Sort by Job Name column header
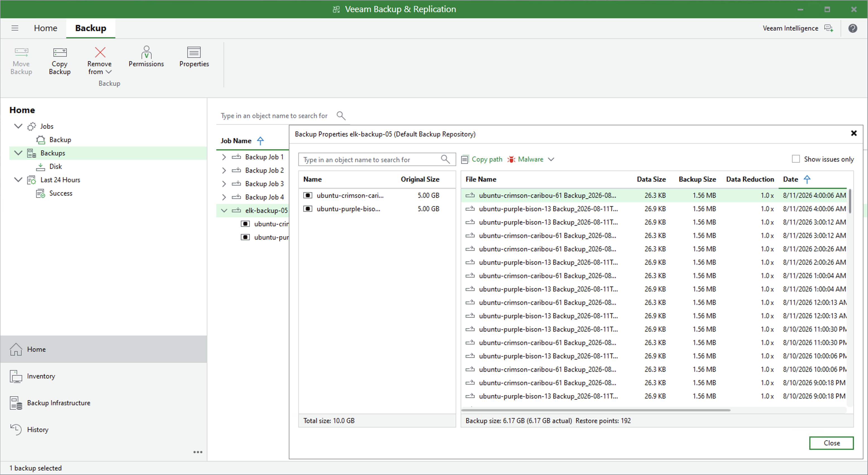Viewport: 868px width, 475px height. point(236,141)
